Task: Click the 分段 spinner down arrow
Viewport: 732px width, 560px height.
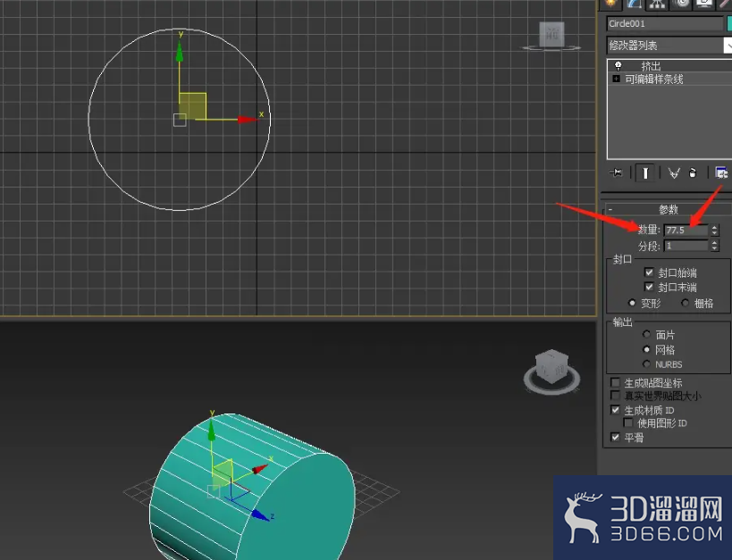Action: [714, 248]
